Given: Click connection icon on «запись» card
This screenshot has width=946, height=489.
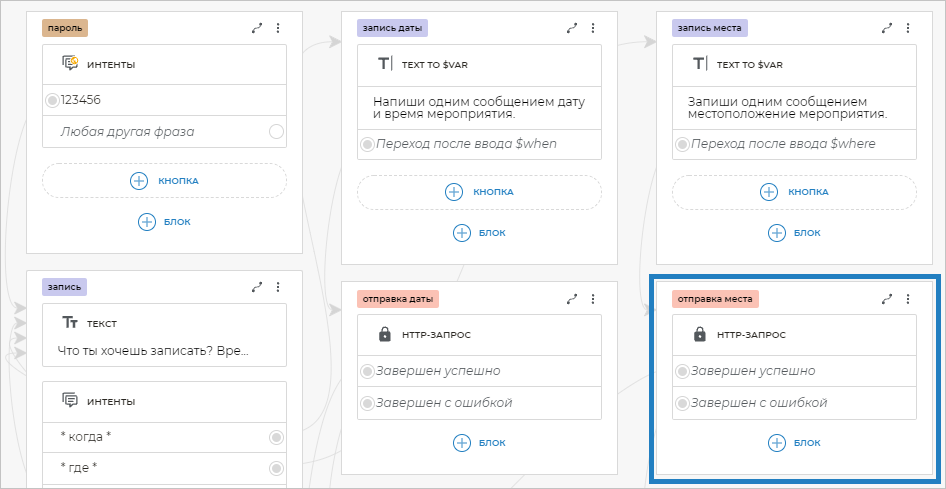Looking at the screenshot, I should click(x=257, y=287).
